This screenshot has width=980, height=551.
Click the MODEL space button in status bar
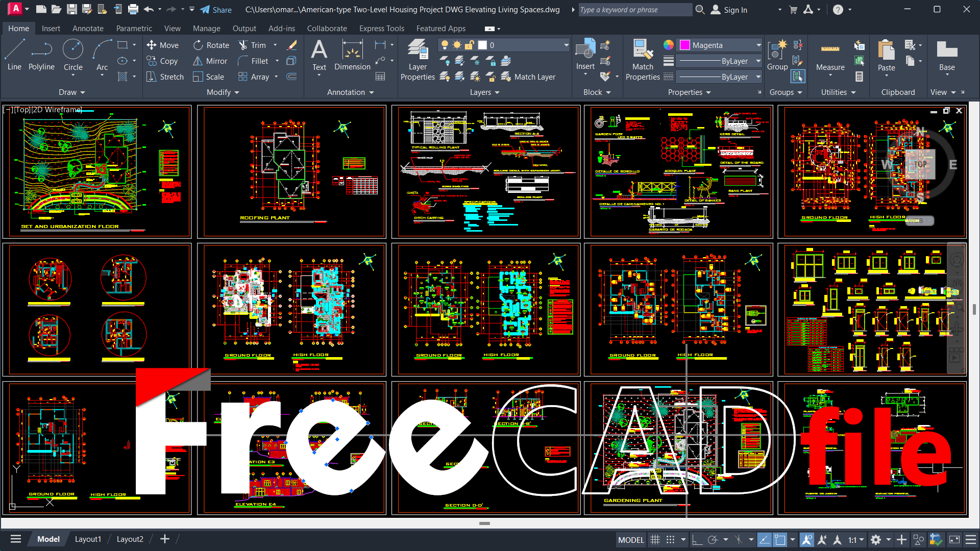pyautogui.click(x=631, y=539)
